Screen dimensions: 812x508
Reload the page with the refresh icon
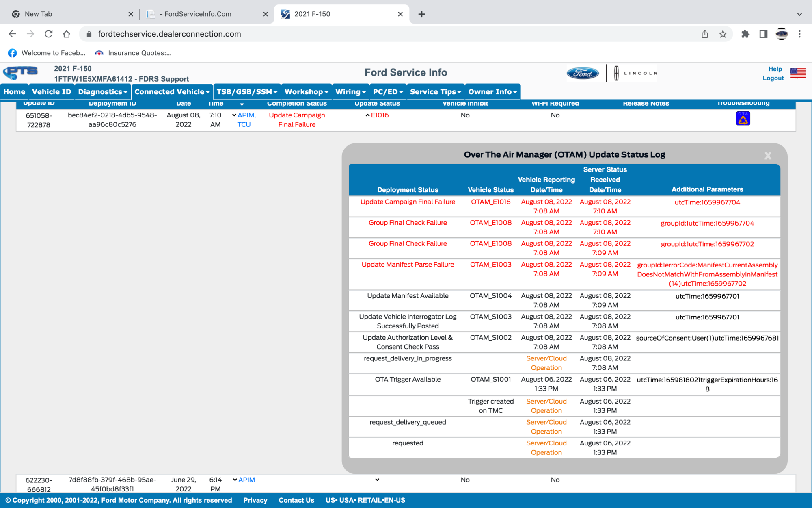49,34
